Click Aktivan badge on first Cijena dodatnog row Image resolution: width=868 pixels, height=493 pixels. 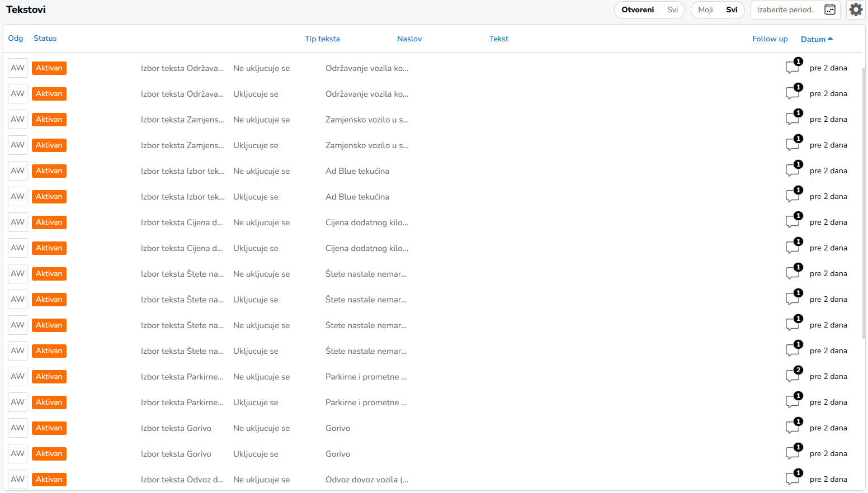[x=49, y=222]
